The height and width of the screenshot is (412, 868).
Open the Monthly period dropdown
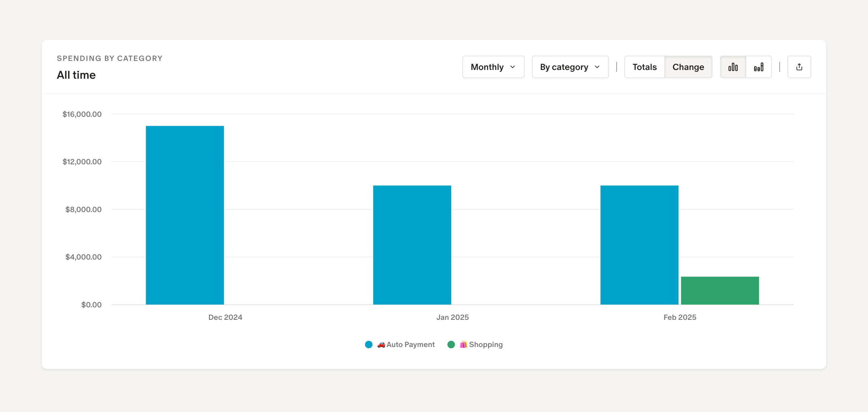487,67
